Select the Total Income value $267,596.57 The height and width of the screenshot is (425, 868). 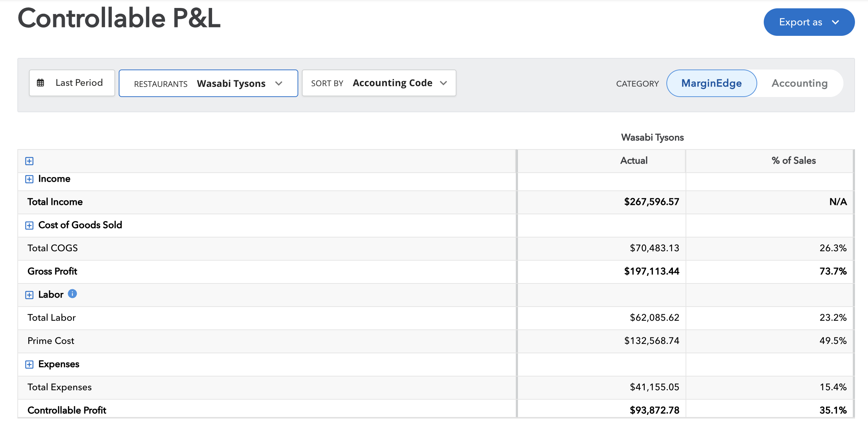(x=652, y=202)
